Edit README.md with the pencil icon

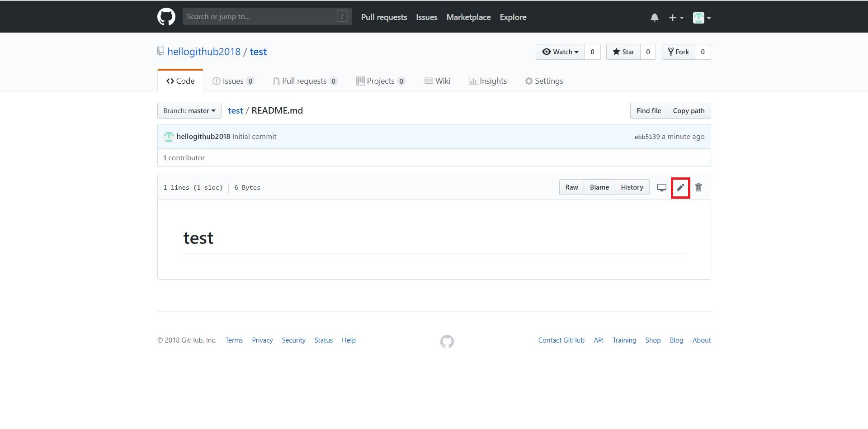680,187
